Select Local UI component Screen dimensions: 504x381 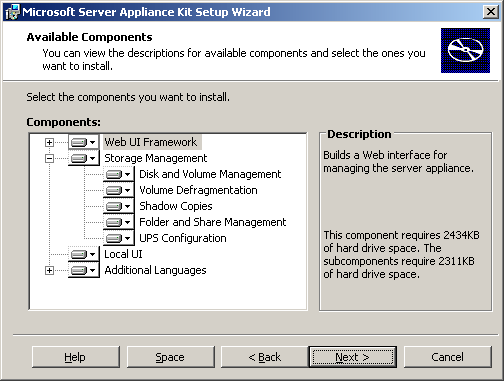coord(123,254)
